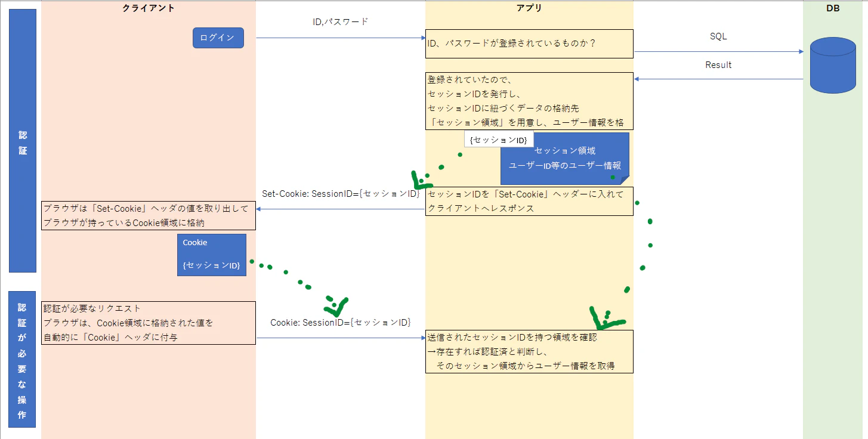This screenshot has width=868, height=439.
Task: Select the Cookie: SessionID={セッションID} label
Action: pos(341,323)
